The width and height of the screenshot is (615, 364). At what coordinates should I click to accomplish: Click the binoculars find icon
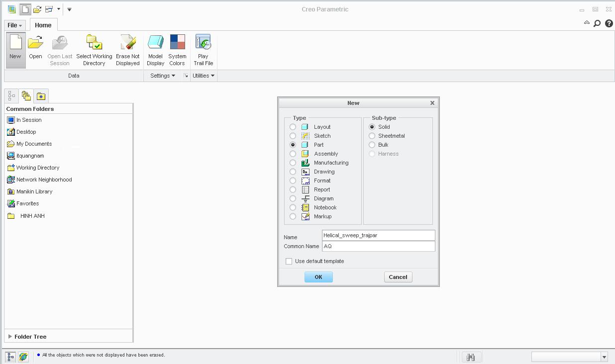tap(471, 357)
